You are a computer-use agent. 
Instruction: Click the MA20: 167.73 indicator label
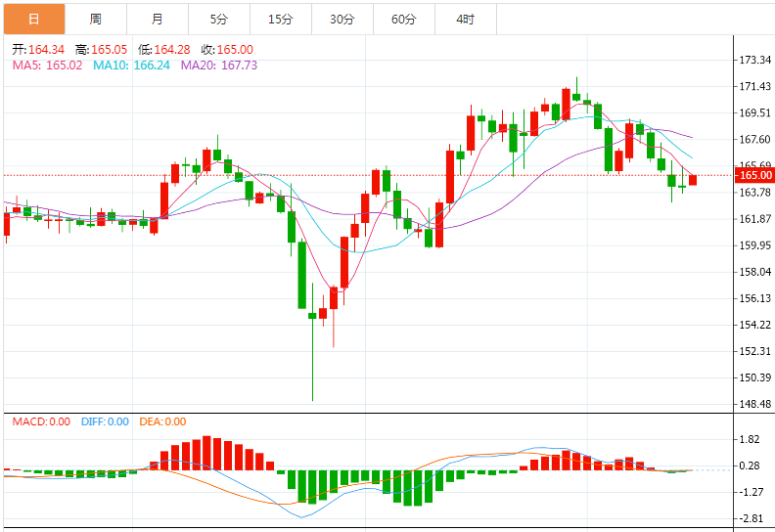pos(219,66)
